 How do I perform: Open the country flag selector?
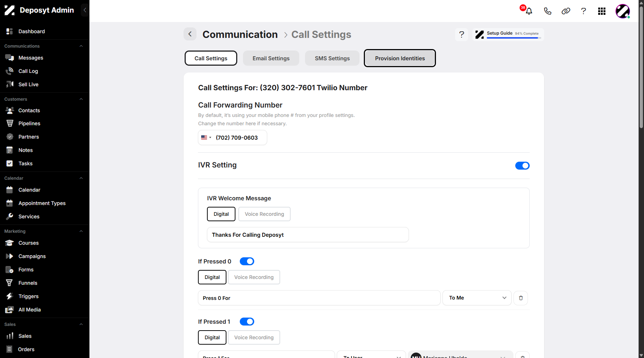tap(206, 137)
